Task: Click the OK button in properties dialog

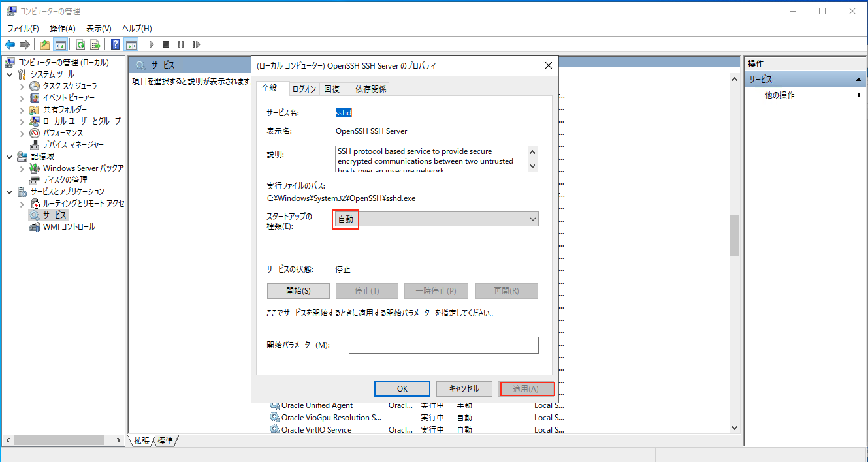Action: [402, 389]
